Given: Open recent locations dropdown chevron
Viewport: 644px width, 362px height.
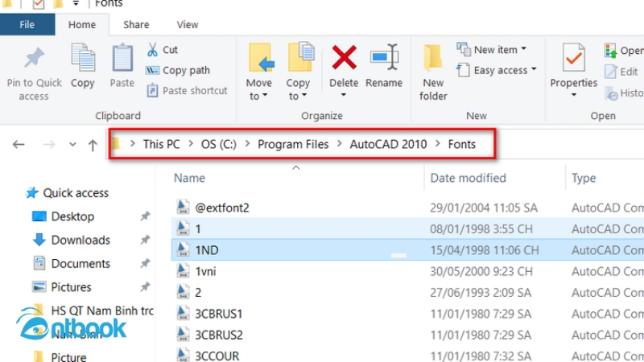Looking at the screenshot, I should (72, 145).
